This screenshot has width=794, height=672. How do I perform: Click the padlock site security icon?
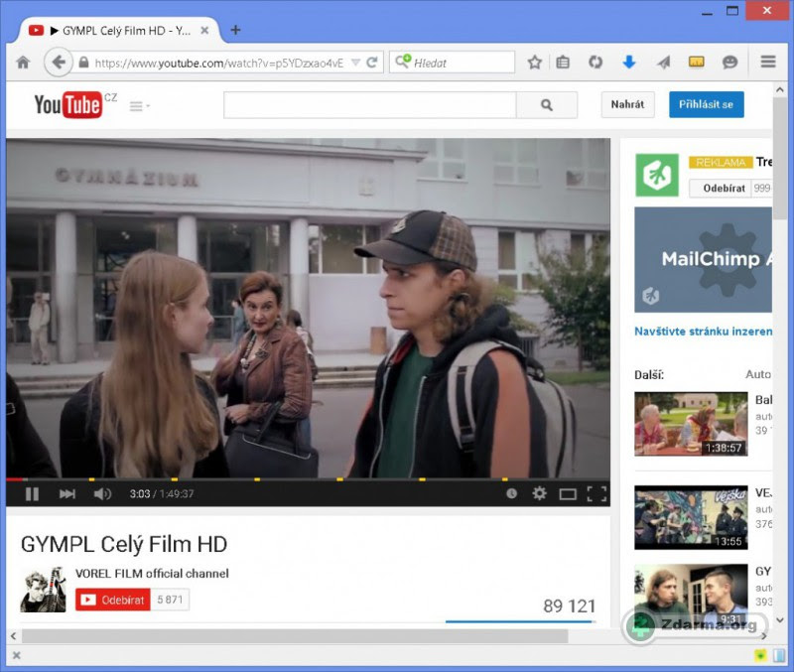[83, 63]
